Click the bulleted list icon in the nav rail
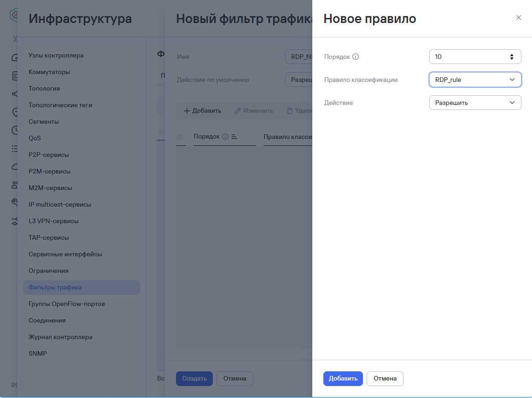This screenshot has width=532, height=398. pyautogui.click(x=15, y=149)
